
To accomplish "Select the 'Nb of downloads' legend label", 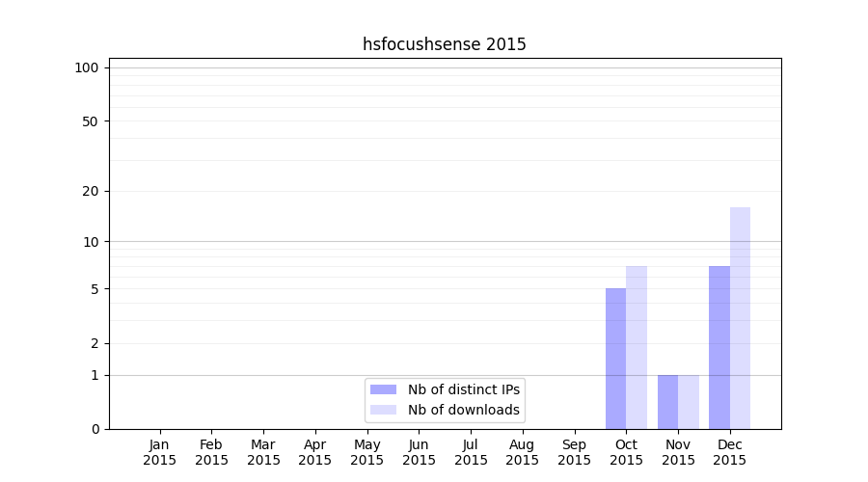I will pyautogui.click(x=464, y=410).
